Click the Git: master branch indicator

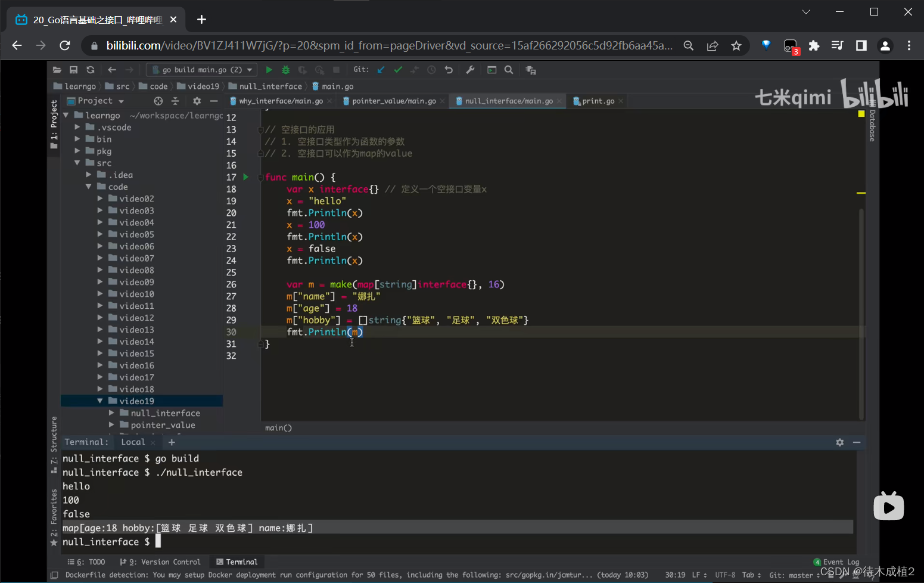pos(794,575)
